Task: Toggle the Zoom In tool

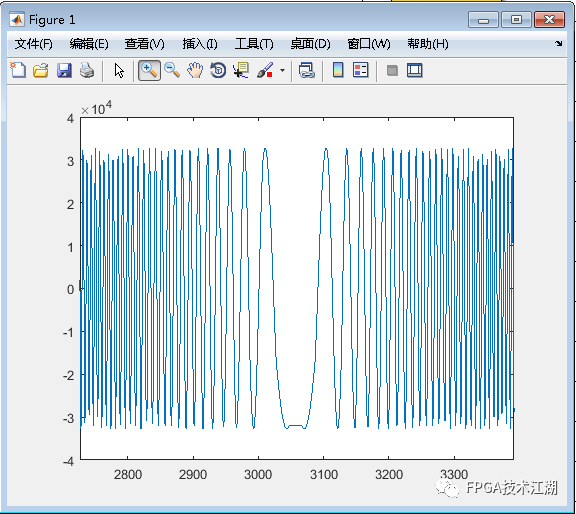Action: tap(149, 70)
